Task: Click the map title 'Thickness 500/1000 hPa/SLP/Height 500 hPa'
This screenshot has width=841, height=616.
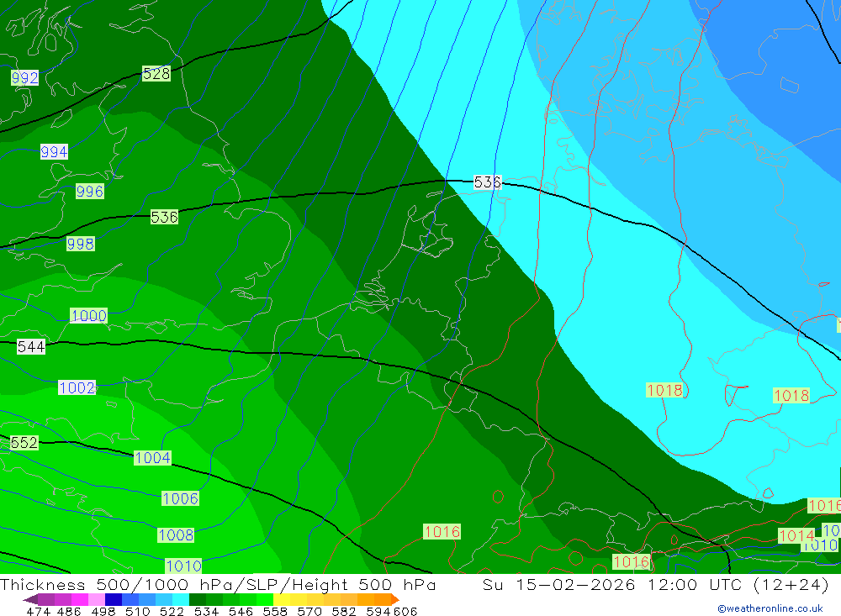Action: click(x=218, y=584)
